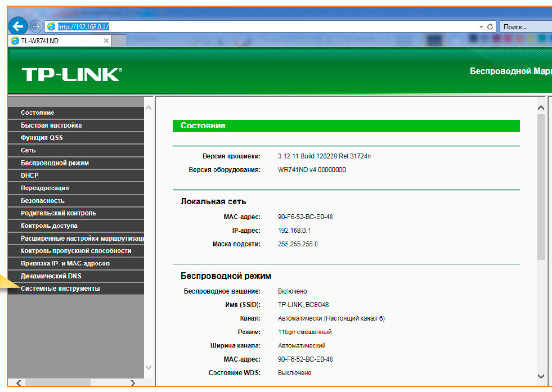Screen dimensions: 552x392
Task: Click the refresh icon in address bar
Action: (x=491, y=26)
